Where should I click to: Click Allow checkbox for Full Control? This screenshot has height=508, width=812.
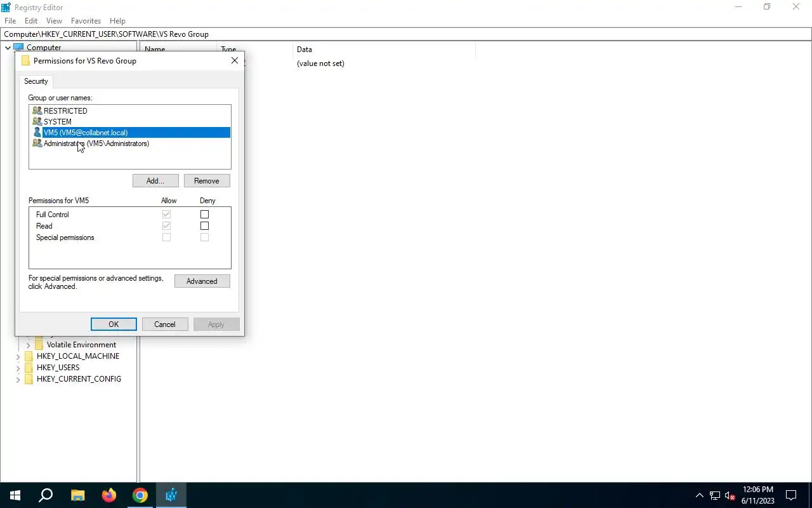(166, 215)
